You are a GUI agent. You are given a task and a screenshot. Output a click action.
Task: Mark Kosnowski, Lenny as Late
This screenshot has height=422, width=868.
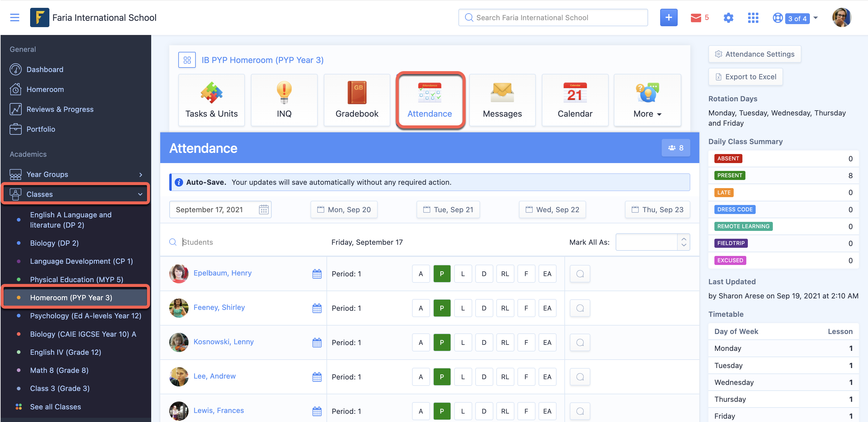click(x=463, y=342)
